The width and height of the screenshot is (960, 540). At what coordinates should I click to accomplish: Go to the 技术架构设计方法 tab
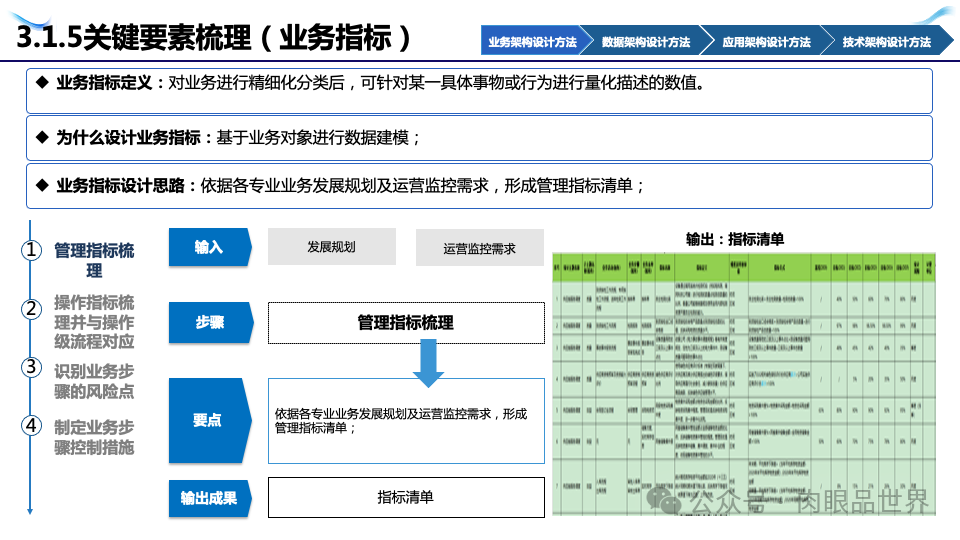pos(887,41)
